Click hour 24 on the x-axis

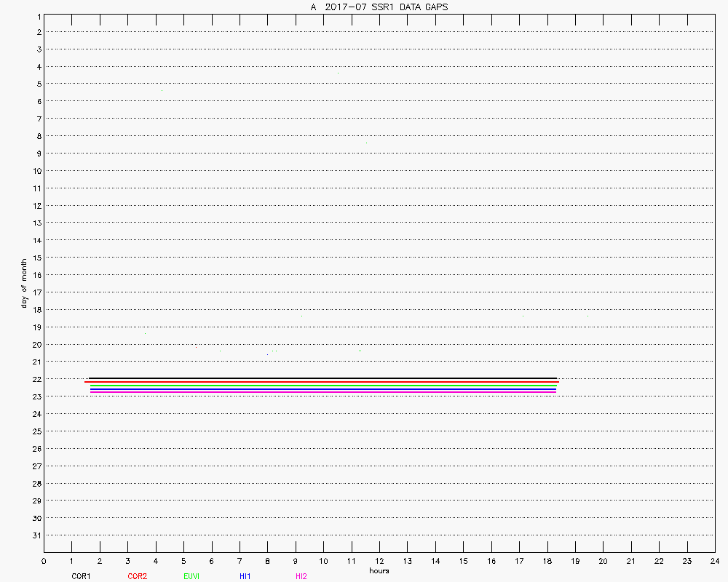tap(714, 561)
